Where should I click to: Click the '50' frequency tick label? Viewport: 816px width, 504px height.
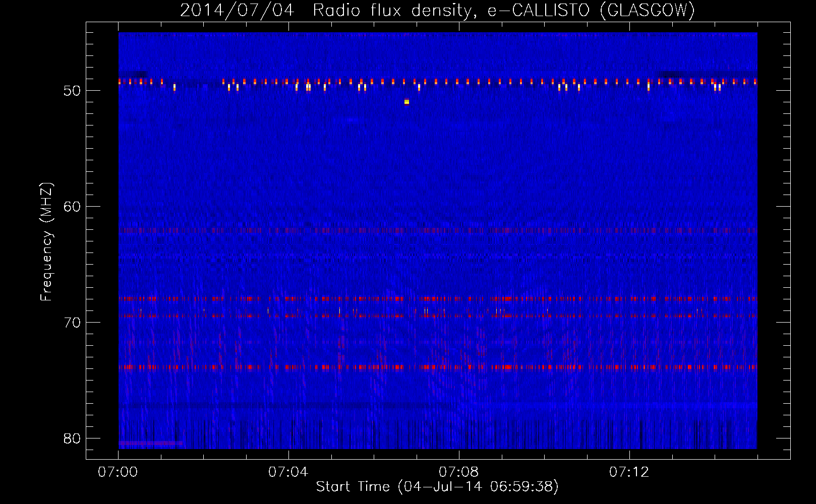tap(72, 91)
